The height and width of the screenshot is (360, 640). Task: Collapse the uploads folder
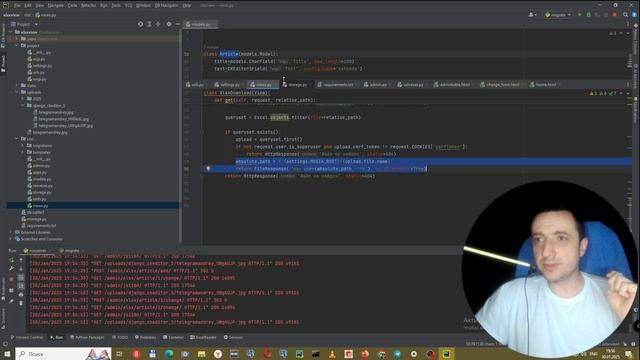click(x=17, y=92)
